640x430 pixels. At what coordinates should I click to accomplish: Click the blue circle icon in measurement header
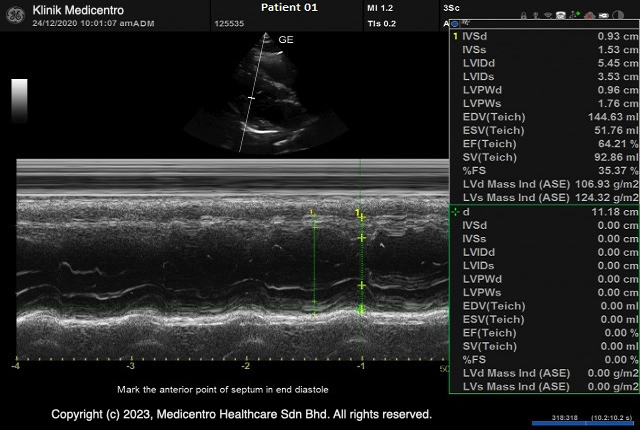[x=455, y=24]
